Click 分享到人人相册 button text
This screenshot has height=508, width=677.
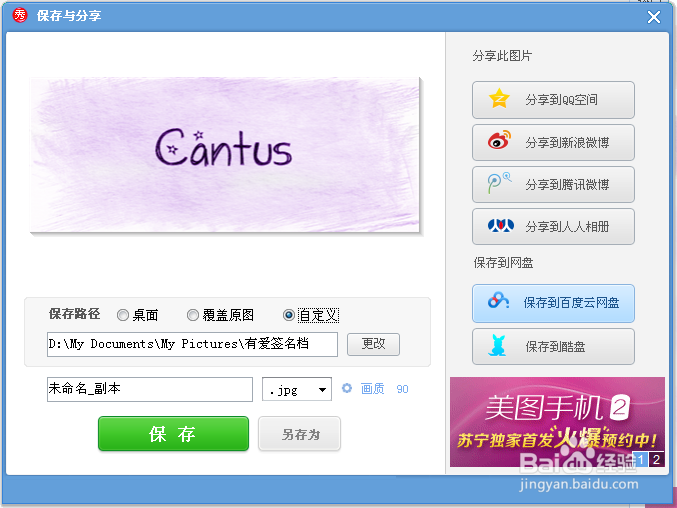point(567,226)
